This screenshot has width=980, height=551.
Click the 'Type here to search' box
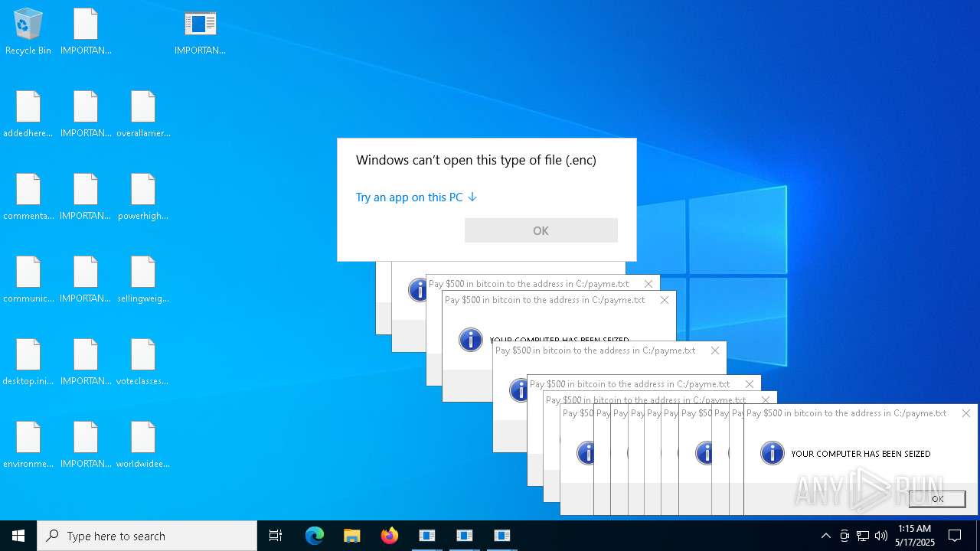tap(147, 536)
